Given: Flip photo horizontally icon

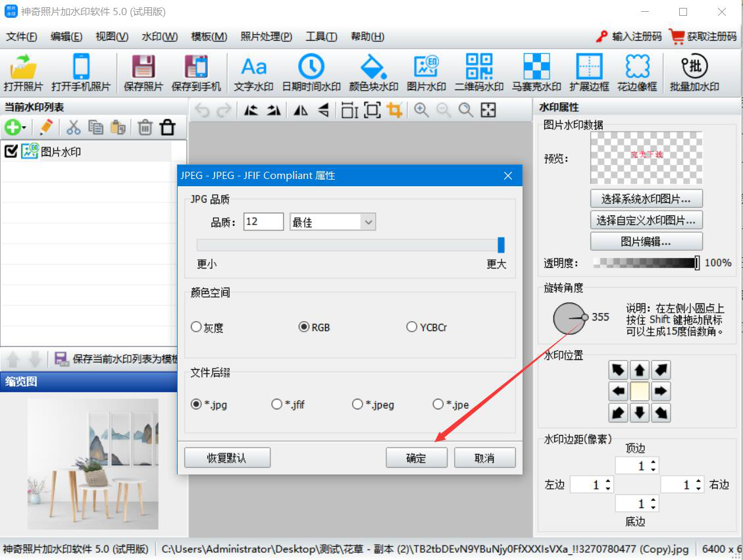Looking at the screenshot, I should 300,111.
